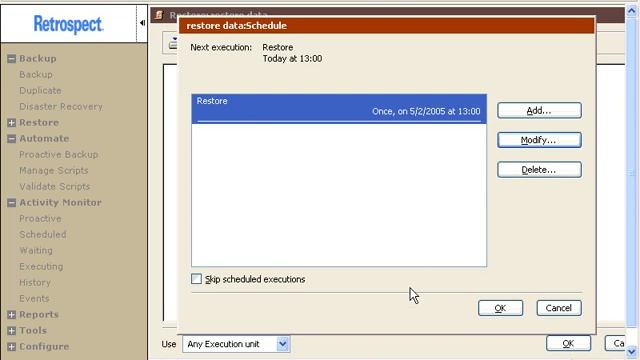Expand the Reports section
The image size is (640, 360).
click(11, 315)
